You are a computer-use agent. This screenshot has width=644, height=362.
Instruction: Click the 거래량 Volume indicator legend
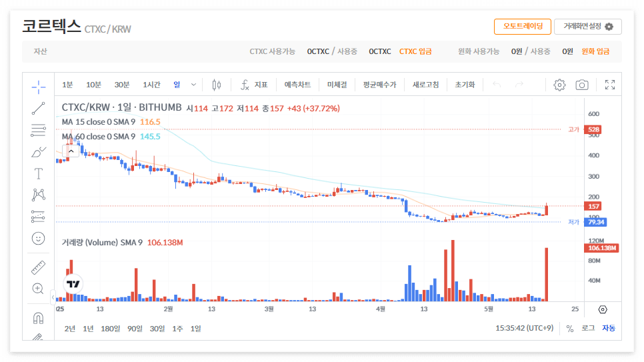(x=122, y=243)
